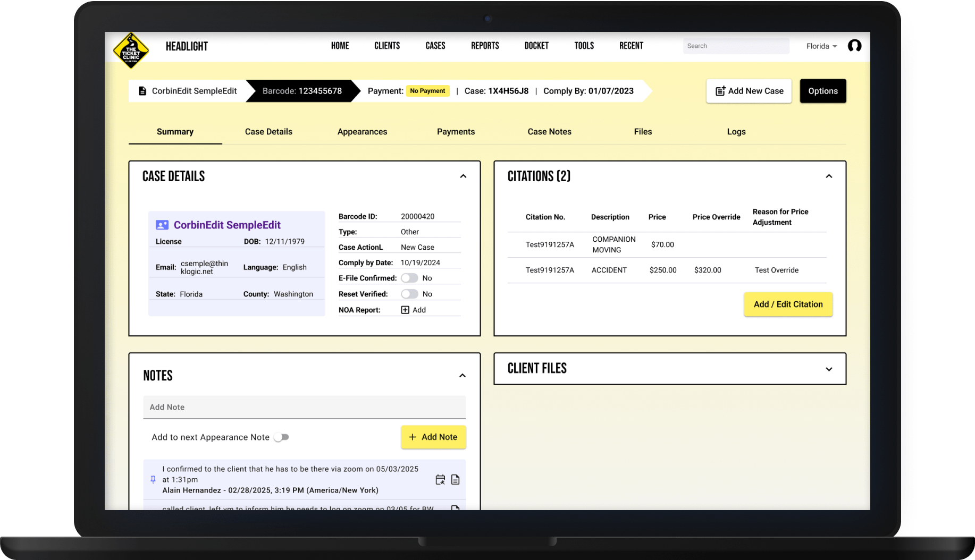975x560 pixels.
Task: Click Barcode ID value 20000420
Action: click(417, 216)
